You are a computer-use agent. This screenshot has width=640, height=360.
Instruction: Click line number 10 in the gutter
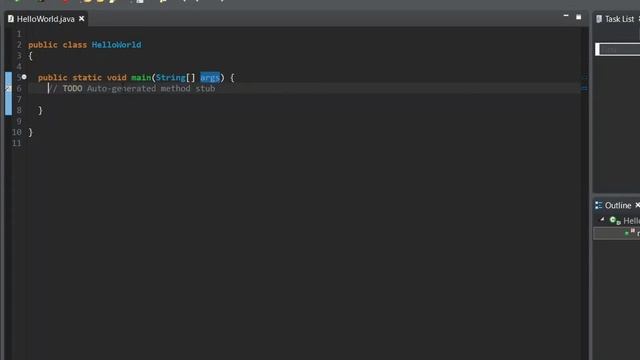pos(16,132)
